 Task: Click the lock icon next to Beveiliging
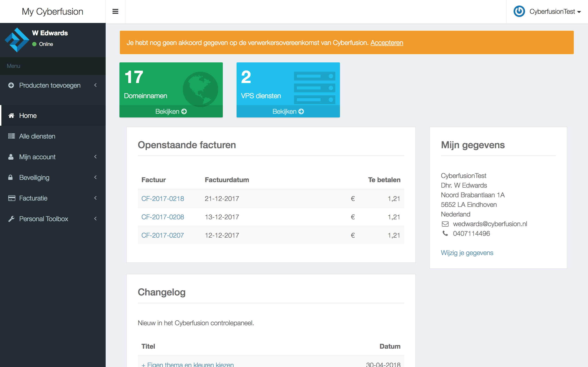coord(10,178)
